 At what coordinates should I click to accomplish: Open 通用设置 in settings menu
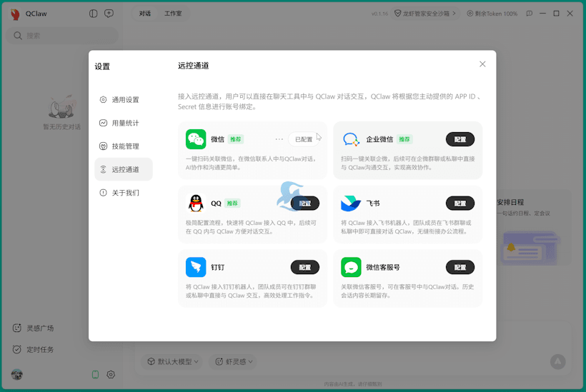[x=124, y=100]
